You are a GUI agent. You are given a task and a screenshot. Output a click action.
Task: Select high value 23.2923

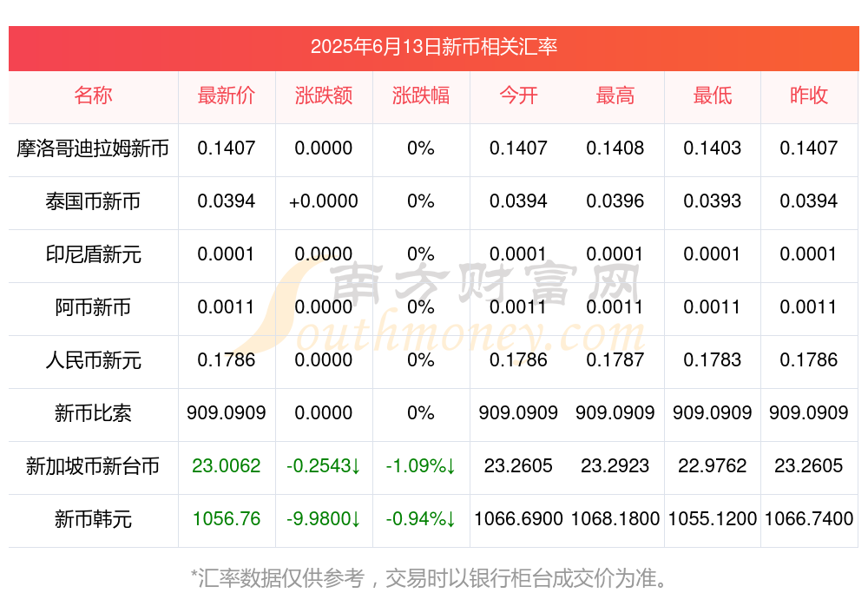tap(615, 466)
